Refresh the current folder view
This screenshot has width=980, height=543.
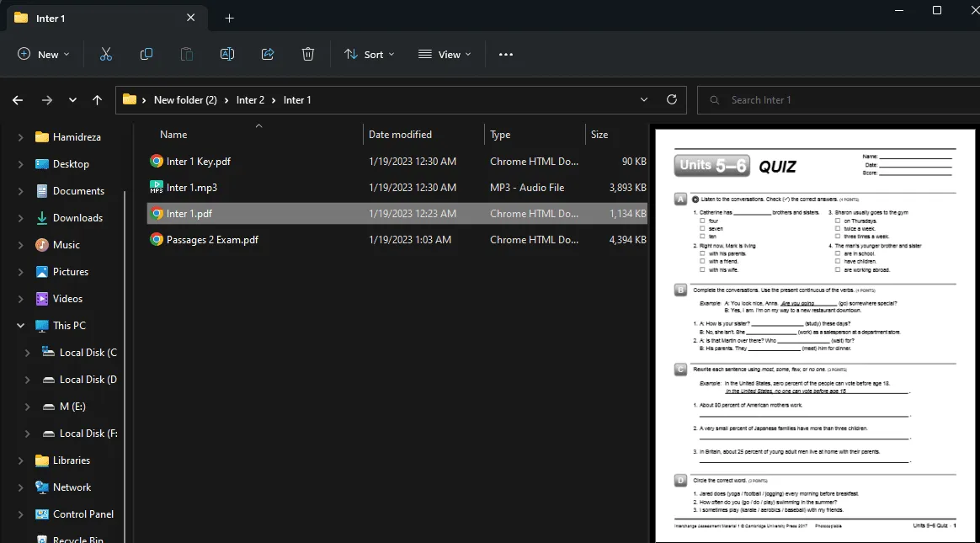pyautogui.click(x=672, y=99)
